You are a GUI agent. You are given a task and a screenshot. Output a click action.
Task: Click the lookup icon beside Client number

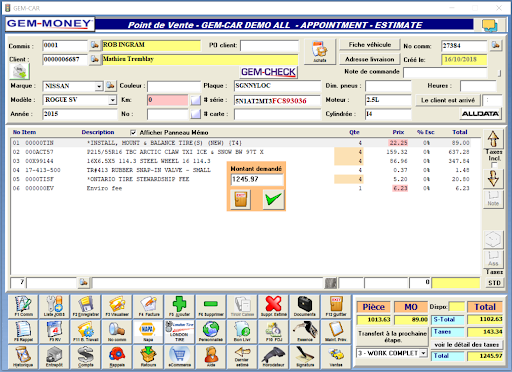coord(95,59)
